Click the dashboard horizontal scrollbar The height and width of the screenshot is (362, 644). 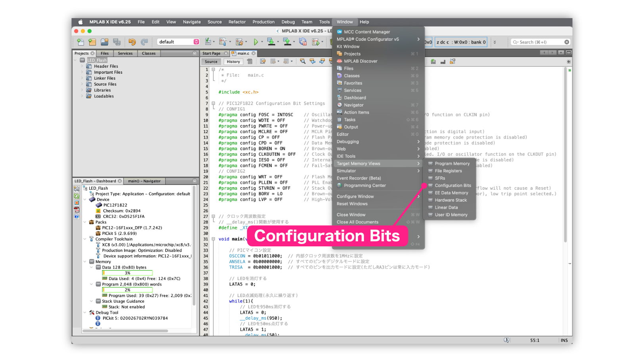pos(125,331)
